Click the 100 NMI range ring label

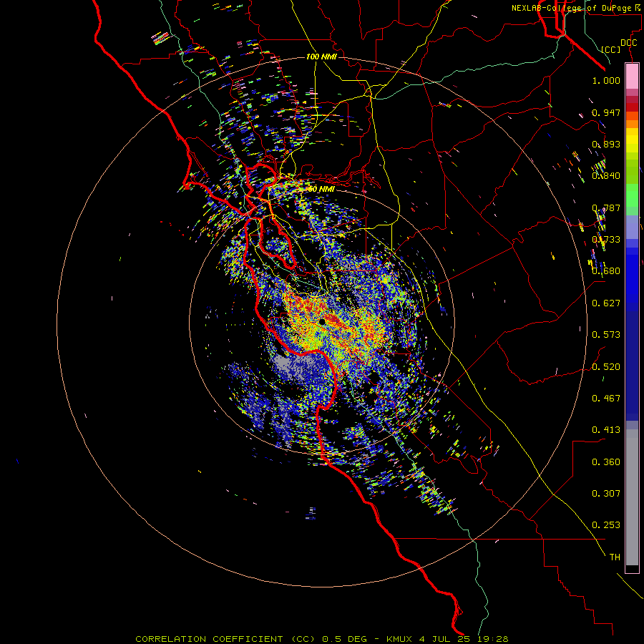tap(321, 57)
